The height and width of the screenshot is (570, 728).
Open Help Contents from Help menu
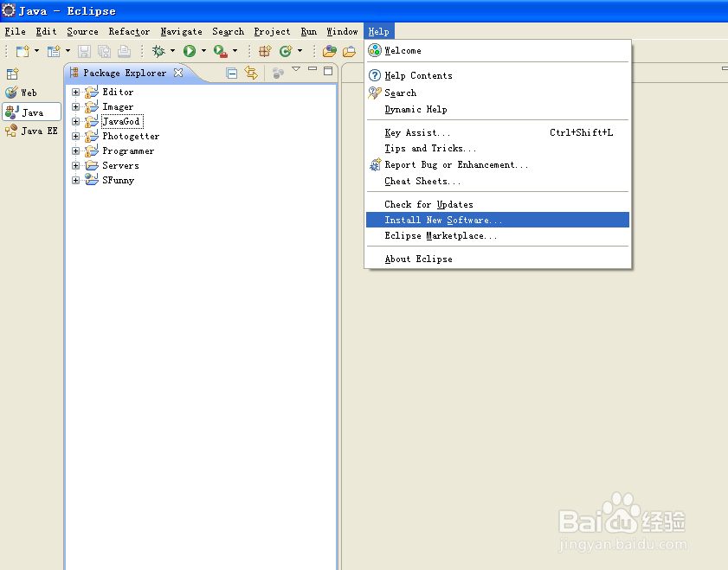(497, 75)
